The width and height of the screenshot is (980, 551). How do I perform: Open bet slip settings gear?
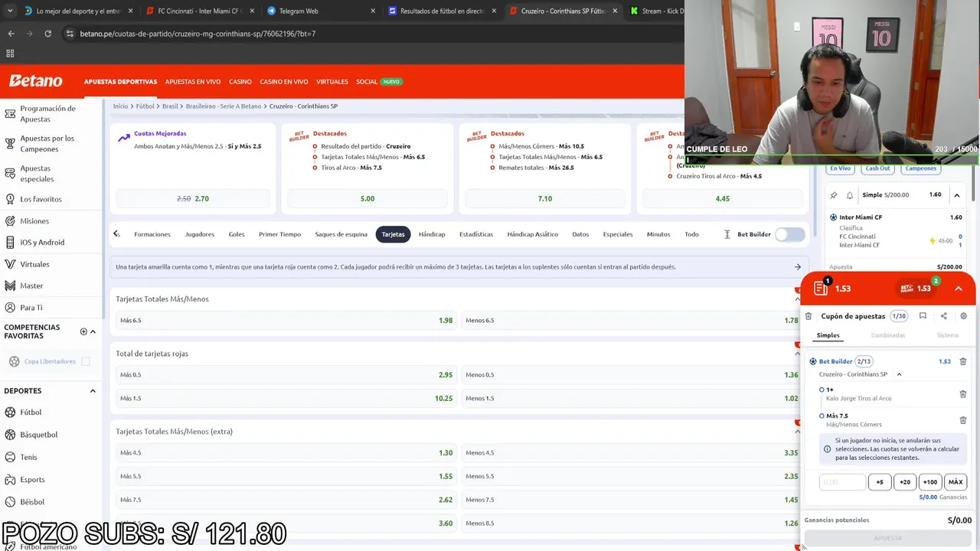[x=963, y=316]
